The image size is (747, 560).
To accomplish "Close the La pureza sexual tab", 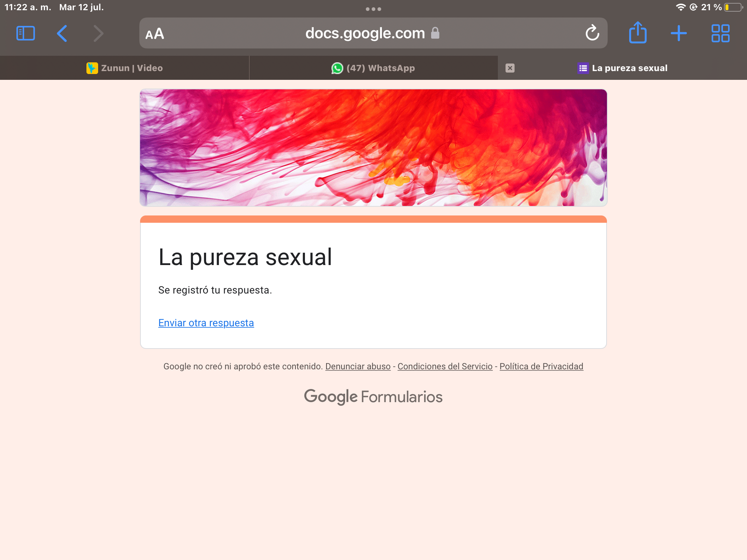I will pos(510,68).
